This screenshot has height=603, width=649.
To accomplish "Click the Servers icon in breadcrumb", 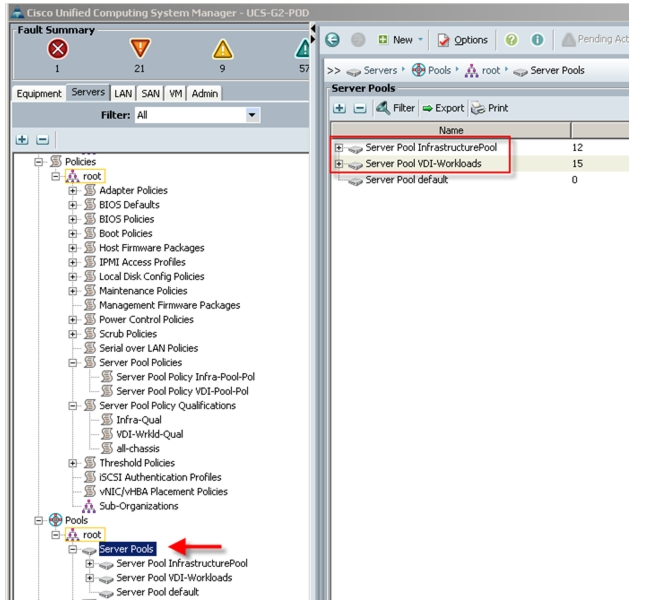I will [353, 72].
